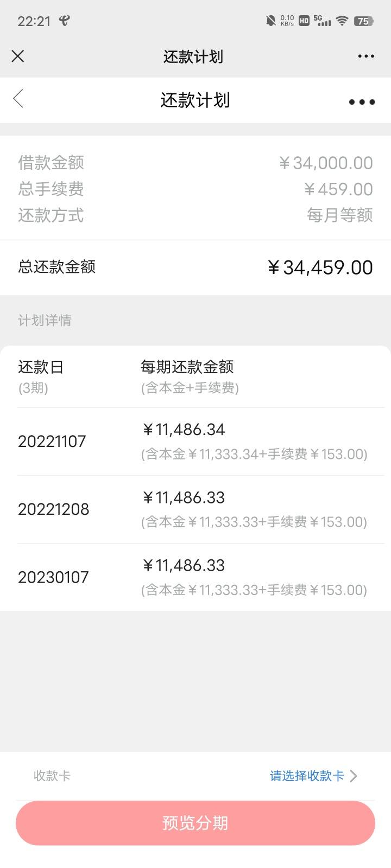This screenshot has width=391, height=868.
Task: Tap the Wi-Fi signal status icon
Action: [342, 21]
